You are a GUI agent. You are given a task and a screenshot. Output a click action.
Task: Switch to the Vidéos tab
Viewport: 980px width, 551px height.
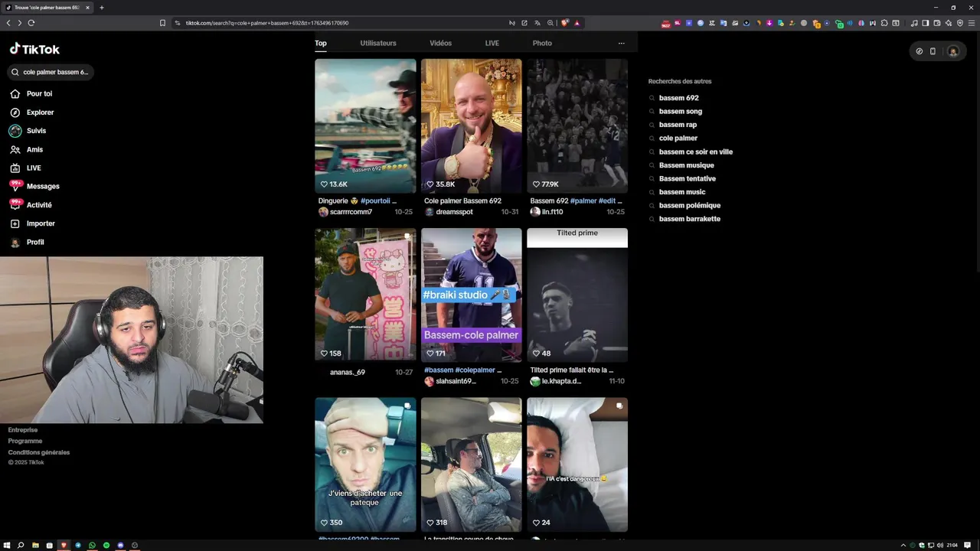[440, 43]
